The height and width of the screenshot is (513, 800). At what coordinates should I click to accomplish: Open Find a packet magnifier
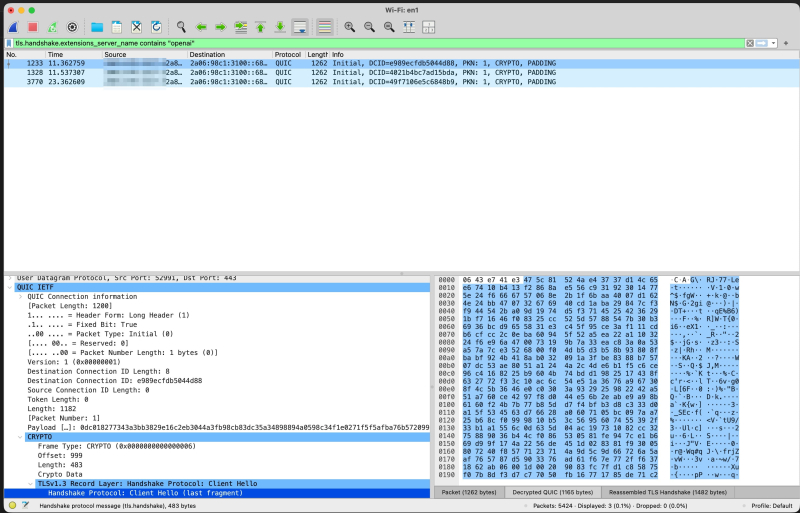click(x=181, y=27)
